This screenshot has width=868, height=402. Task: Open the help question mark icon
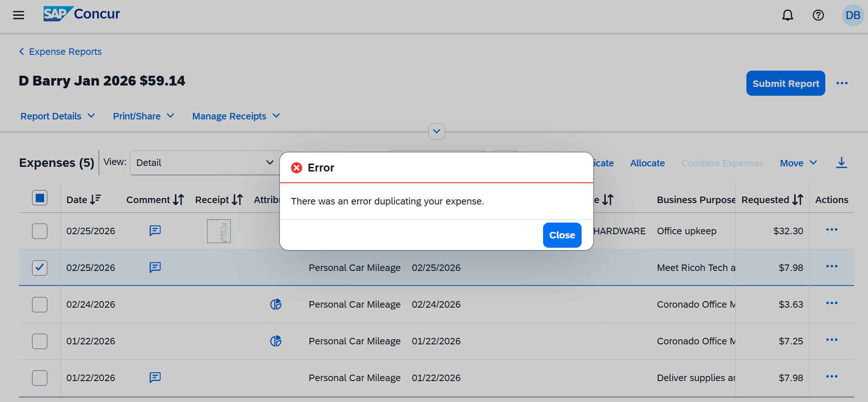click(818, 15)
